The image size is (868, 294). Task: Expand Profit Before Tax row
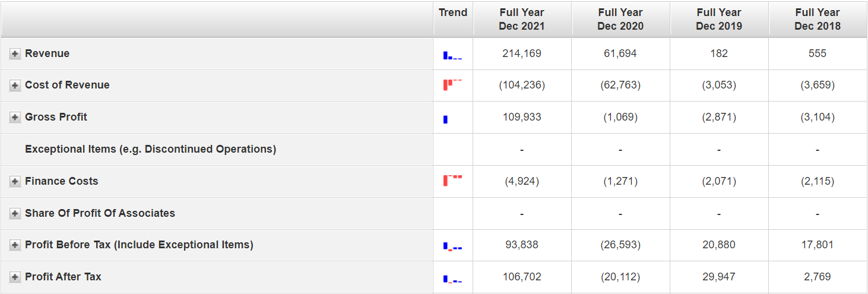pyautogui.click(x=15, y=245)
